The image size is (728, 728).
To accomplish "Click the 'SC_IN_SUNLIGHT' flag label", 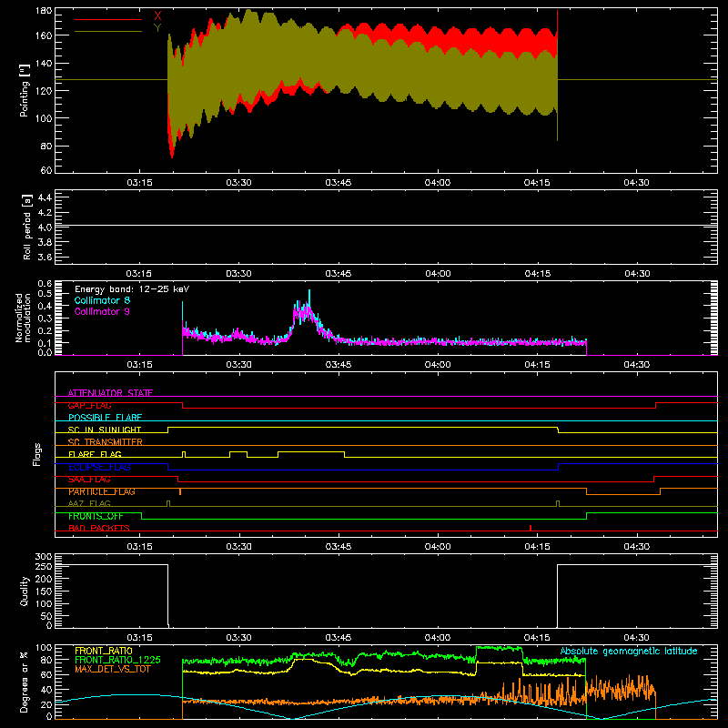I will pos(105,430).
